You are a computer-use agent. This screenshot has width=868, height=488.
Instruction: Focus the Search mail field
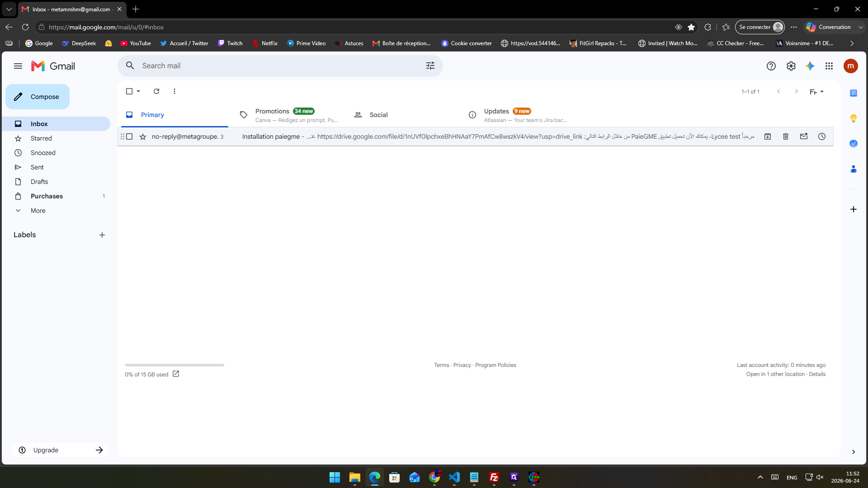click(280, 66)
